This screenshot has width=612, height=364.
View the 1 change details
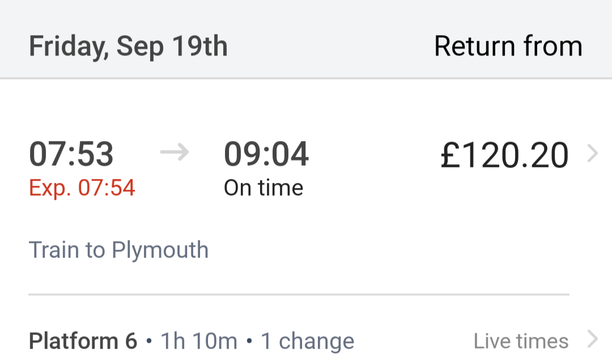click(307, 341)
